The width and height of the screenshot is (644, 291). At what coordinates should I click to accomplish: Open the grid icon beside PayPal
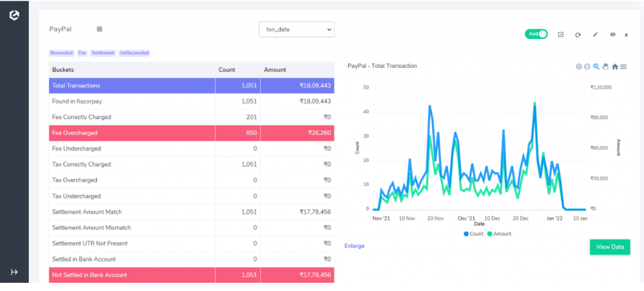coord(99,29)
